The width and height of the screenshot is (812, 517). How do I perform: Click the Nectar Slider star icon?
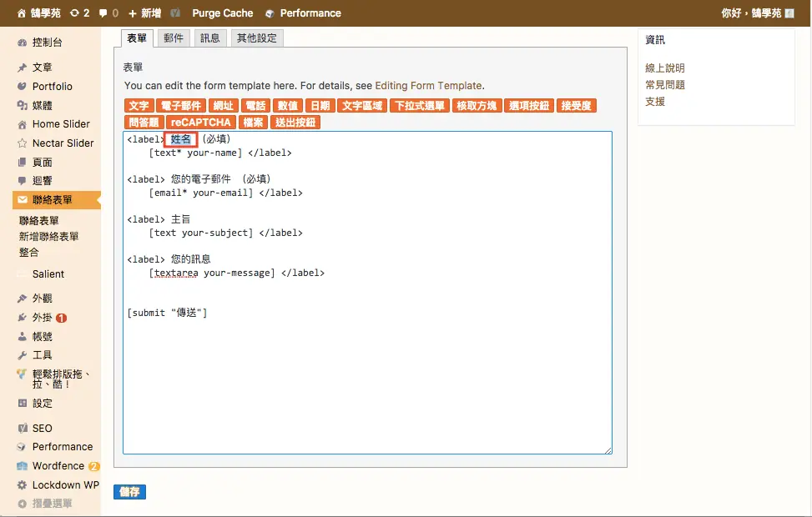(x=22, y=143)
